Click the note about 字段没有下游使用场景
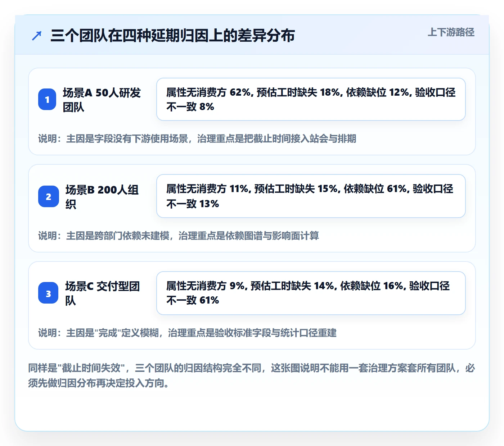Image resolution: width=504 pixels, height=446 pixels. click(x=197, y=139)
